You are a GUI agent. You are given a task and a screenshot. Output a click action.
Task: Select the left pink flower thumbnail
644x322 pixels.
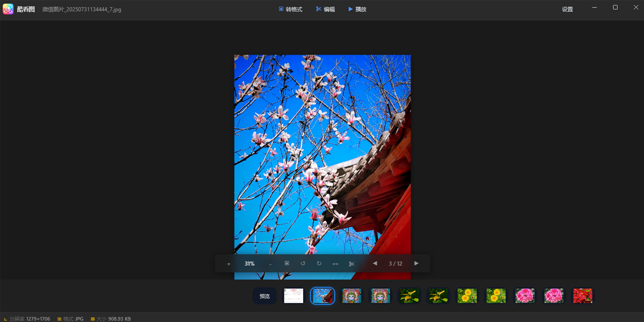coord(524,296)
